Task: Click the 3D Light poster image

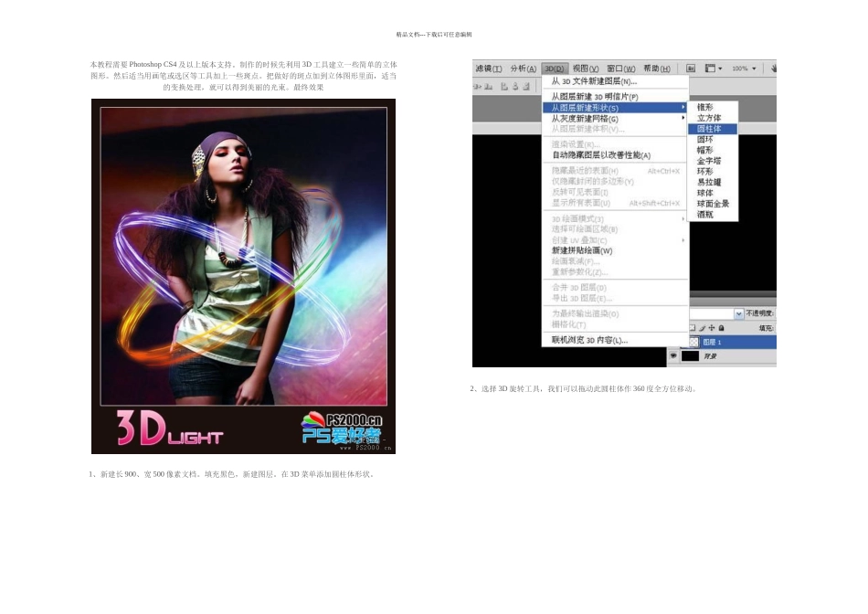Action: pyautogui.click(x=244, y=276)
